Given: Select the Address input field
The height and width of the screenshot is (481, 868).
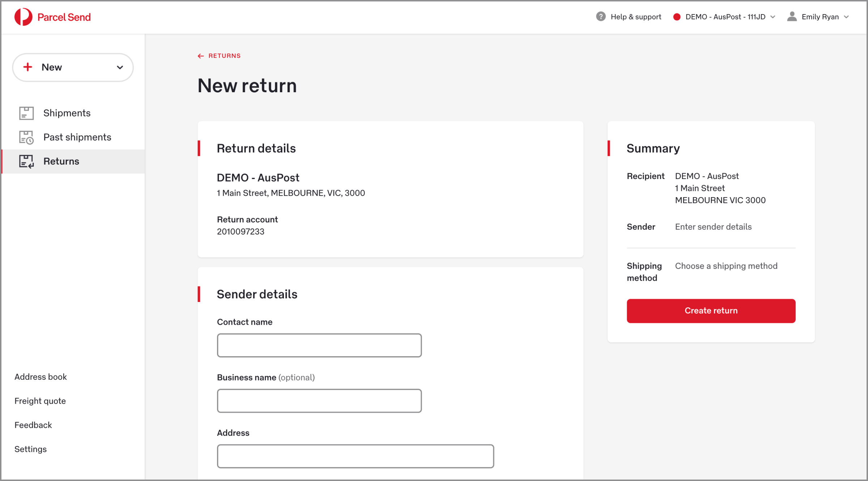Looking at the screenshot, I should tap(356, 456).
